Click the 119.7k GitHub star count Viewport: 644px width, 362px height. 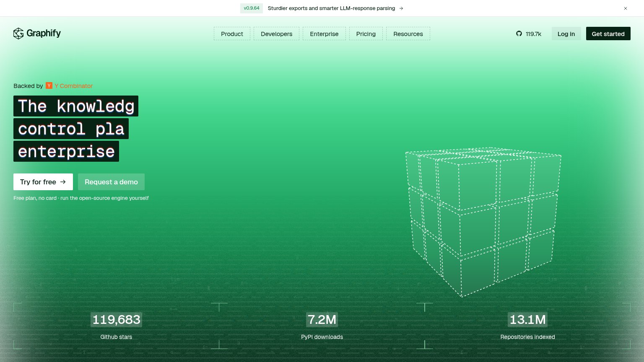coord(534,34)
